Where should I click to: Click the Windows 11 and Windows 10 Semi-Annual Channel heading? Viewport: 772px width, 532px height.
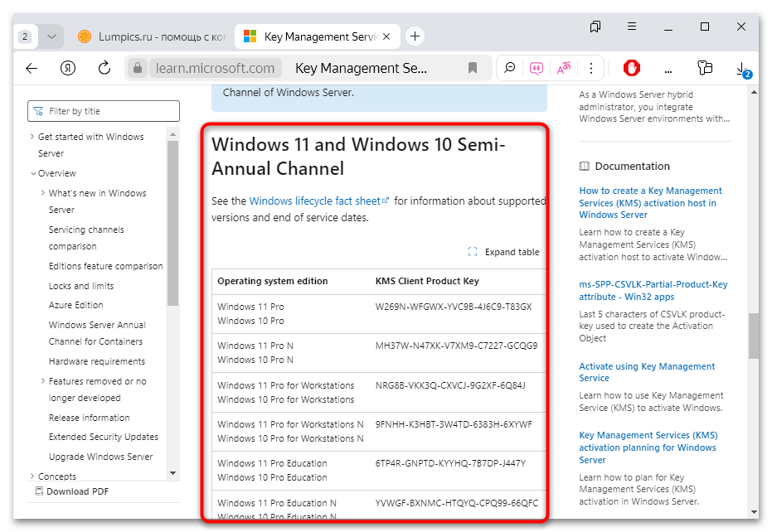[x=358, y=157]
